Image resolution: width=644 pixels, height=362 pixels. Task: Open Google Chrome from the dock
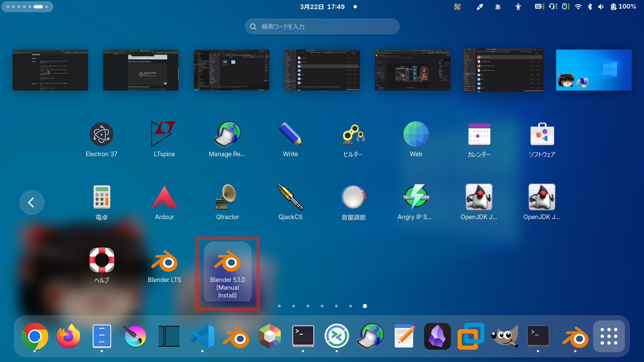tap(35, 336)
